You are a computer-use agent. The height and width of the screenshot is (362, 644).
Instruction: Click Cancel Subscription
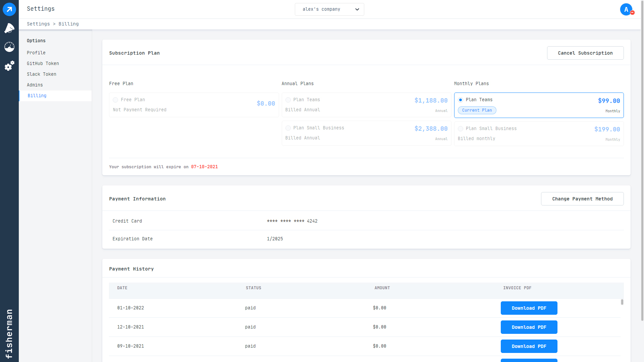point(585,53)
